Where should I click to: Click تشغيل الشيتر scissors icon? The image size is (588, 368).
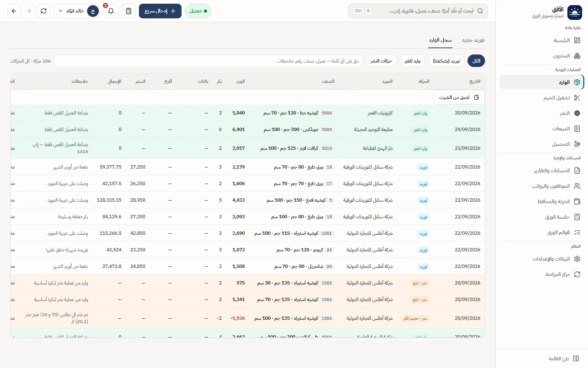pyautogui.click(x=577, y=98)
